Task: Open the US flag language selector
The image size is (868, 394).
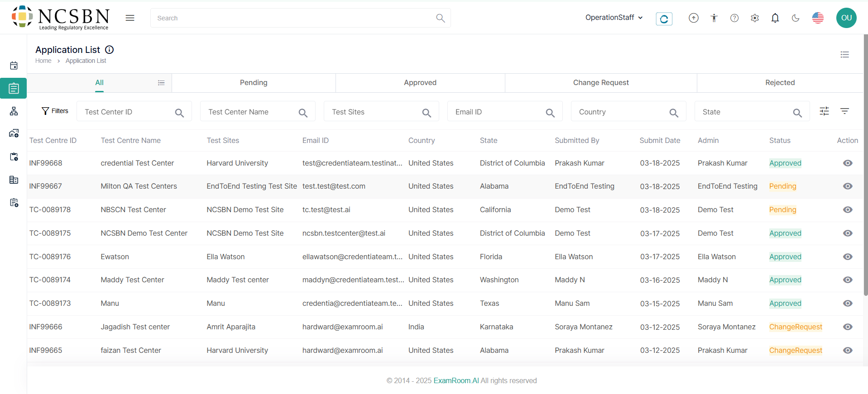Action: 818,18
